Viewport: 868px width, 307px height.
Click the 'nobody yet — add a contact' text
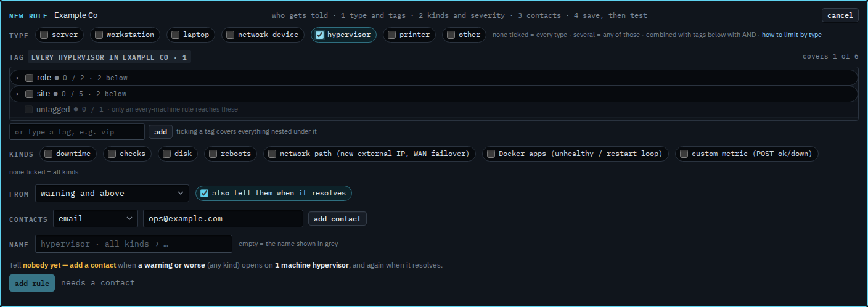[70, 265]
